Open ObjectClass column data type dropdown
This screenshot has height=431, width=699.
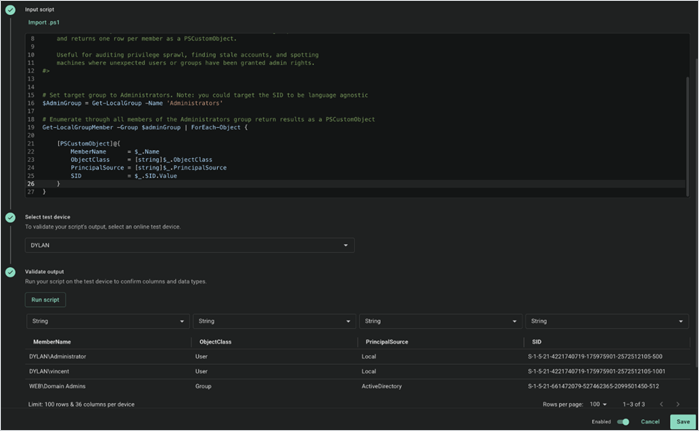(x=274, y=321)
